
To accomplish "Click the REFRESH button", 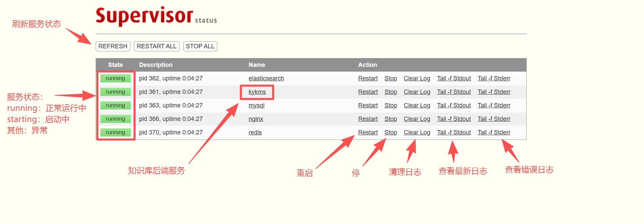I will pos(113,46).
